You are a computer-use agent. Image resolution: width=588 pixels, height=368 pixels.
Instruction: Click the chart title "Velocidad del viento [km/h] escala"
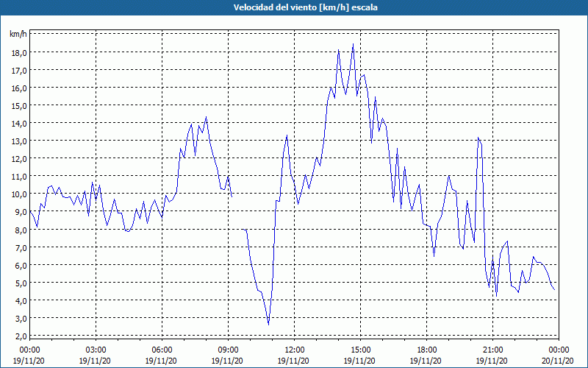click(305, 7)
